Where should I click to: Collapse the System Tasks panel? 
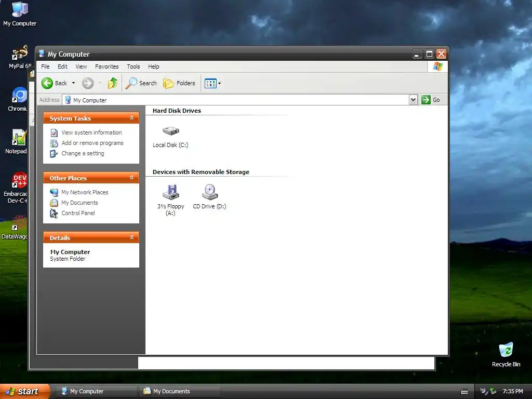click(131, 118)
